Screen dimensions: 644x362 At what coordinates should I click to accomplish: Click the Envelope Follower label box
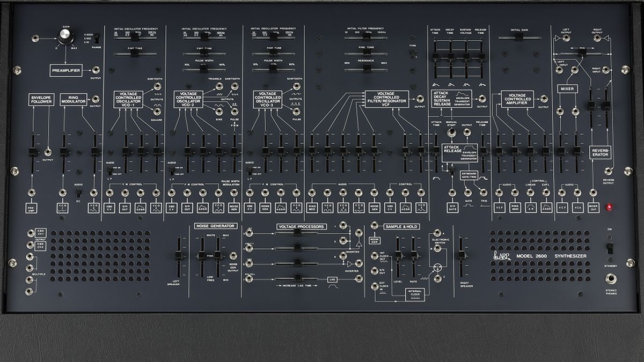click(41, 99)
